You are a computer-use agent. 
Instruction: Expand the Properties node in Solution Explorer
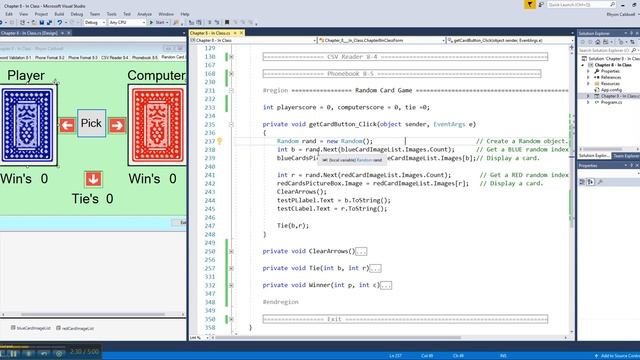pos(588,71)
